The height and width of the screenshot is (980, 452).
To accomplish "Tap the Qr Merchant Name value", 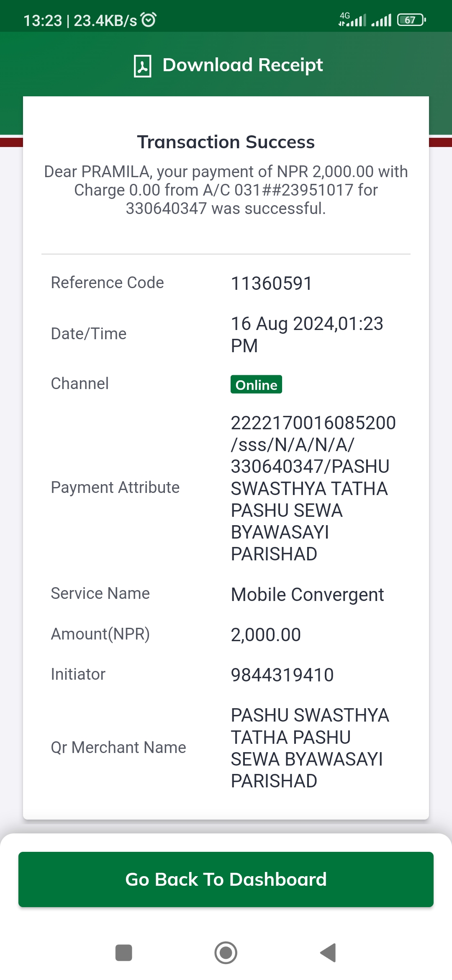I will point(310,748).
